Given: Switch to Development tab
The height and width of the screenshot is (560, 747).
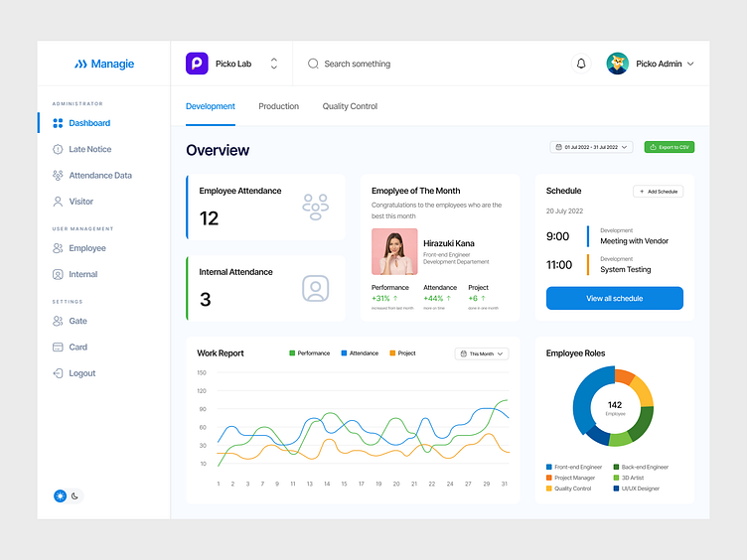Looking at the screenshot, I should [x=211, y=106].
